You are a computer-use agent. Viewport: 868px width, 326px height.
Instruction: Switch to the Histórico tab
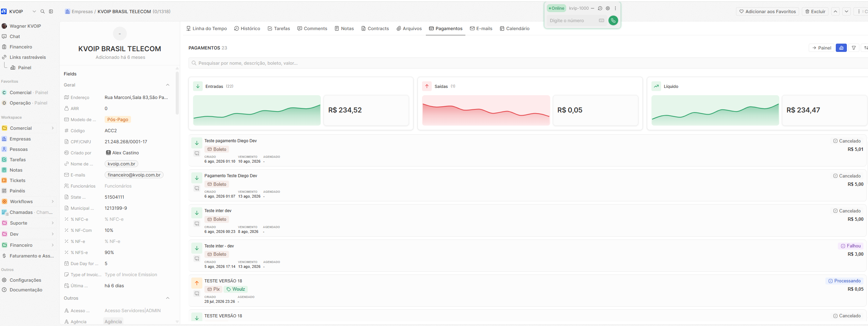click(x=247, y=28)
